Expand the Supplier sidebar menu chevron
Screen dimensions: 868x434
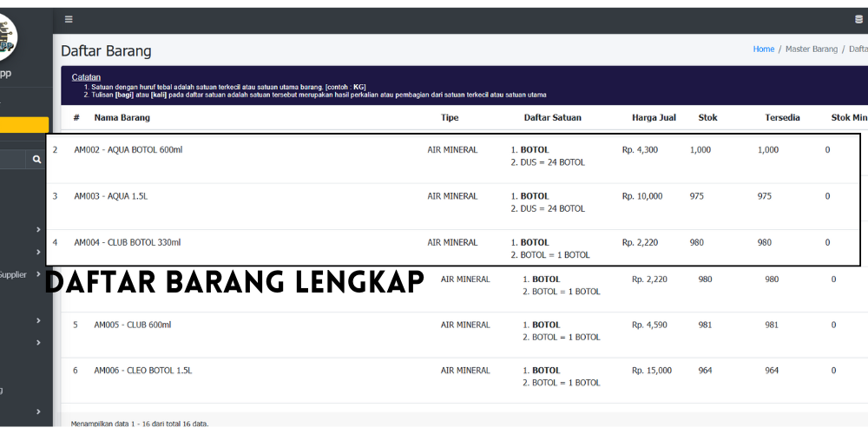[x=39, y=275]
